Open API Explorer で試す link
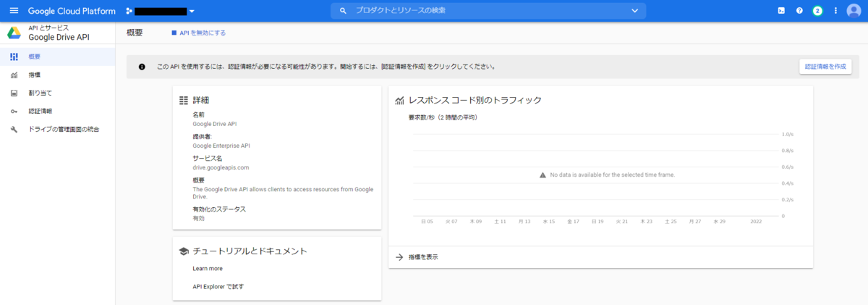 (218, 286)
